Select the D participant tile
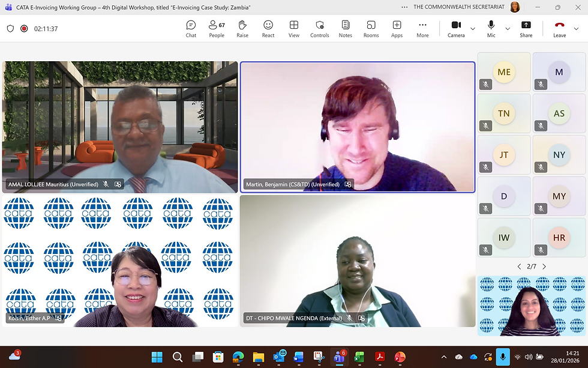This screenshot has height=368, width=588. pyautogui.click(x=504, y=196)
